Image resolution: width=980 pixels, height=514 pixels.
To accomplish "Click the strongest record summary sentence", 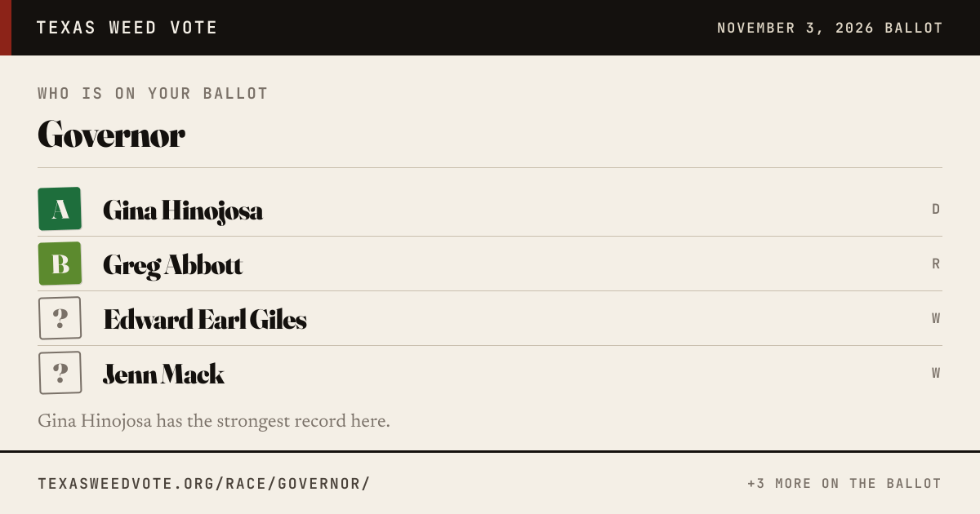I will 214,422.
